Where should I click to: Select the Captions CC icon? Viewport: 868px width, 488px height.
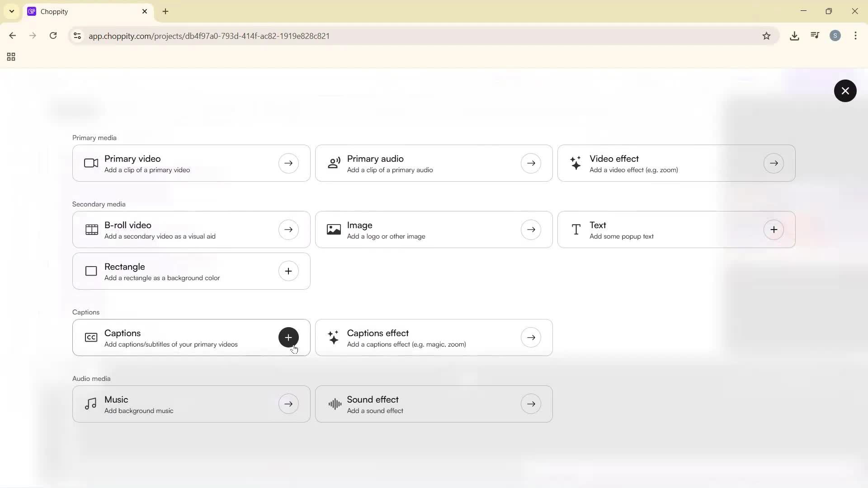pyautogui.click(x=91, y=338)
